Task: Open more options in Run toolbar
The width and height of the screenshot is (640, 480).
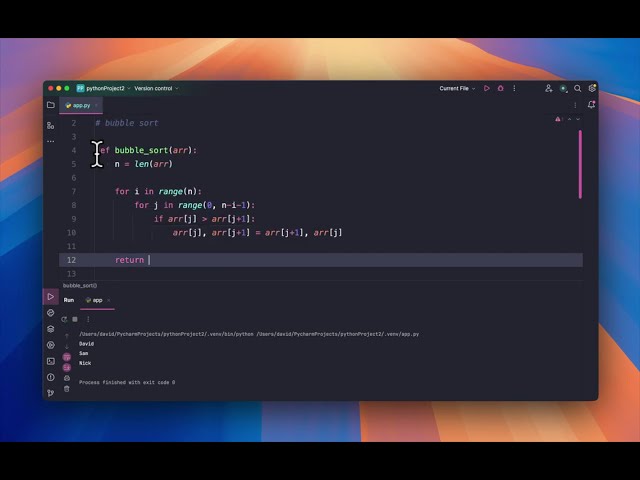Action: [88, 319]
